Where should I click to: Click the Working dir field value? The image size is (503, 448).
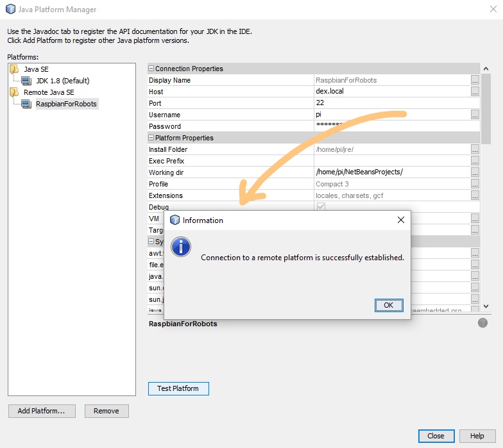point(393,172)
